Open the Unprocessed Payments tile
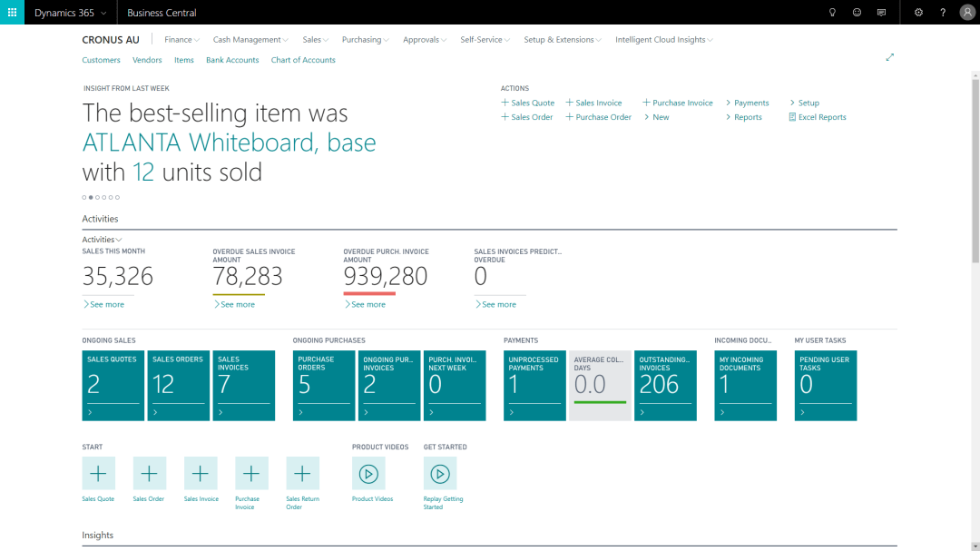The width and height of the screenshot is (980, 551). pos(534,385)
